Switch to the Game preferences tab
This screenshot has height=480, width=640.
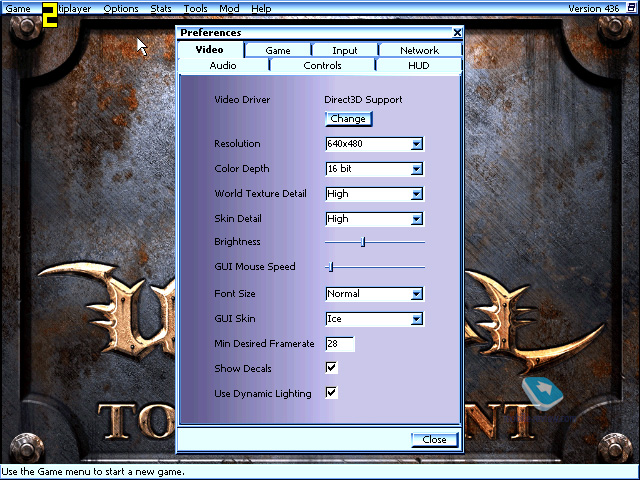278,51
